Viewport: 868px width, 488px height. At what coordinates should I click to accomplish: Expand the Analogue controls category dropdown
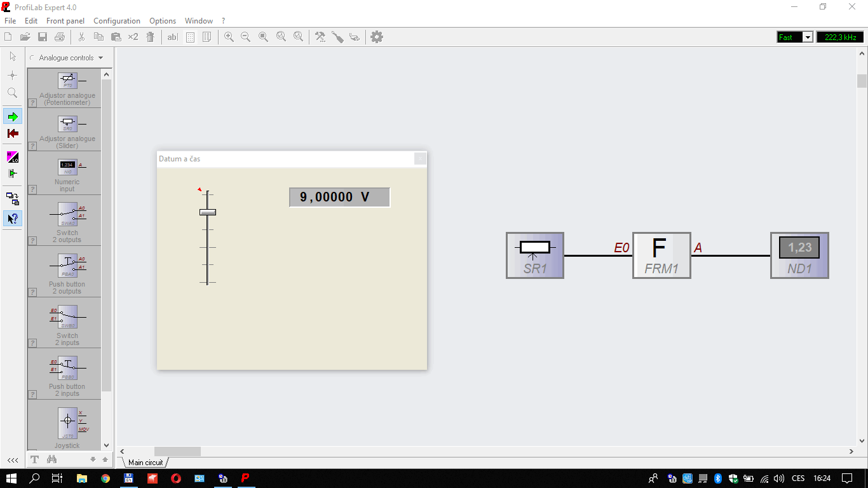tap(100, 58)
